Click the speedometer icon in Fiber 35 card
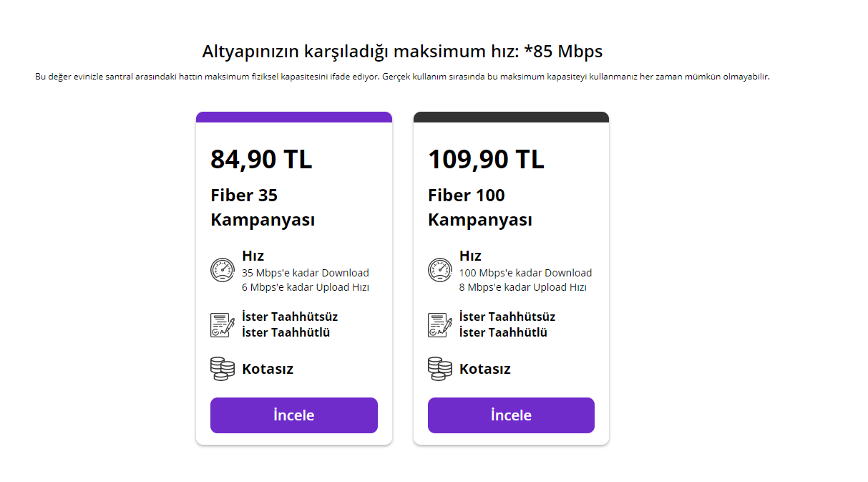 pyautogui.click(x=223, y=270)
